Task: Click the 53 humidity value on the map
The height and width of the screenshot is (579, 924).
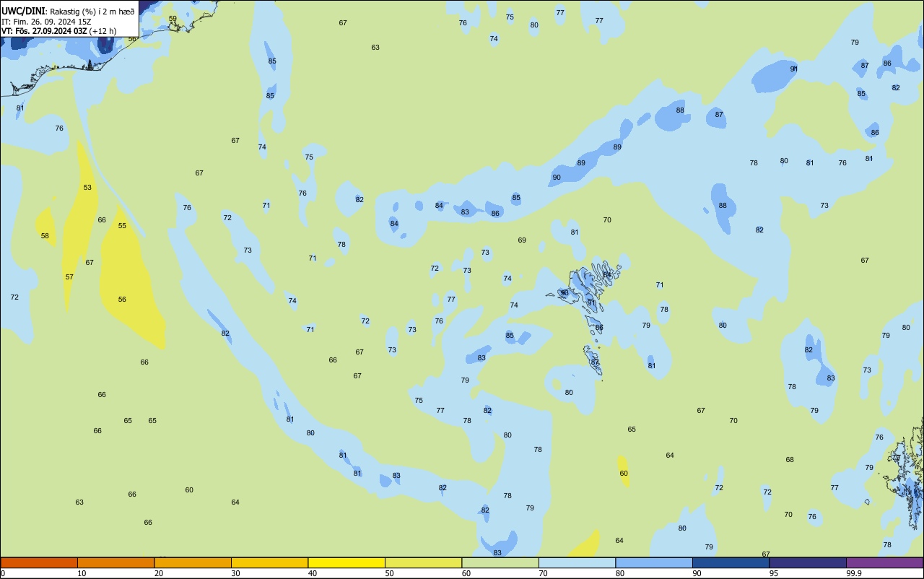Action: pos(87,188)
